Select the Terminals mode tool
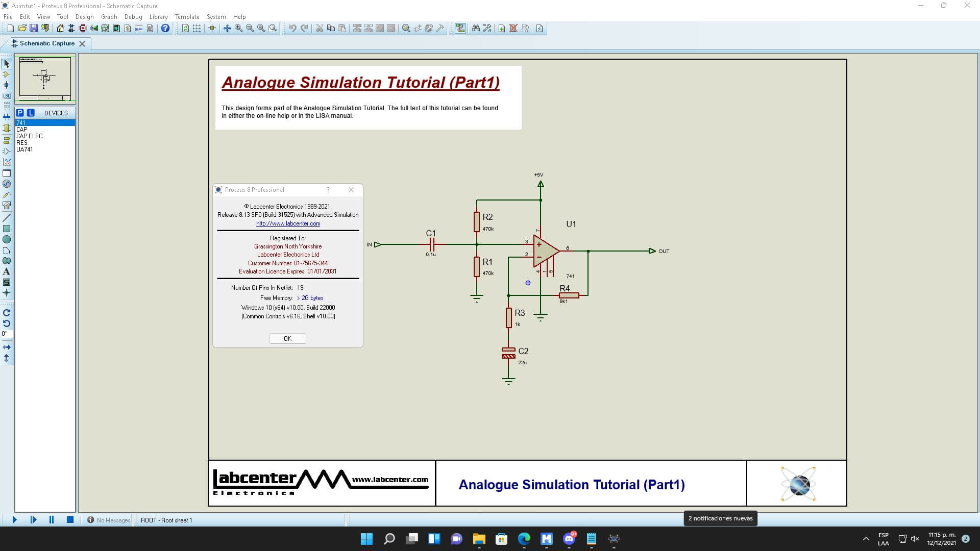 click(x=7, y=140)
